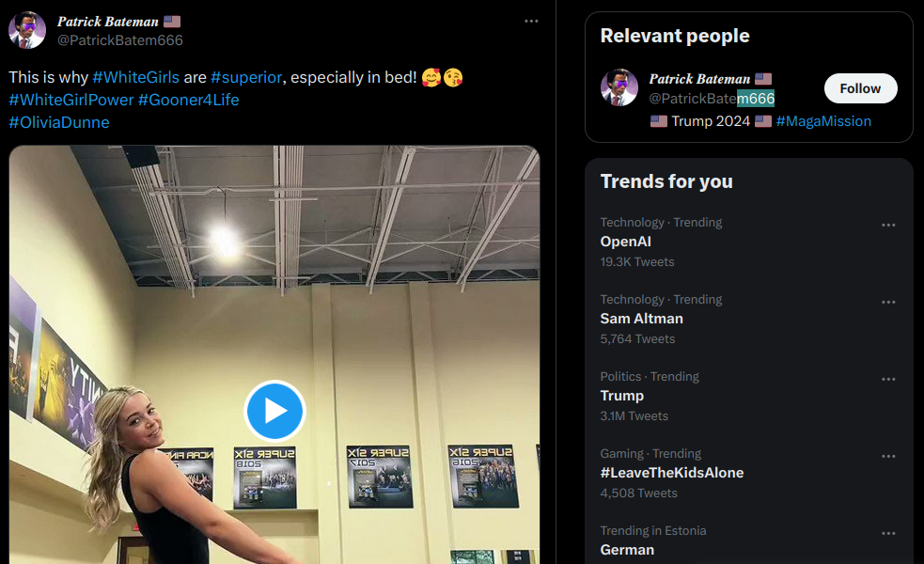The image size is (924, 564).
Task: Open more options for #LeaveTheKidsAlone trend
Action: [888, 456]
